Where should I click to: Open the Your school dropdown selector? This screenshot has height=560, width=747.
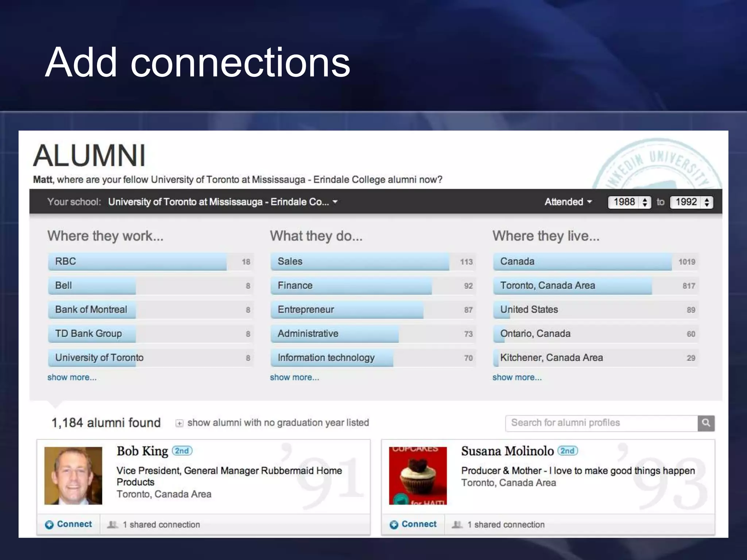click(223, 202)
